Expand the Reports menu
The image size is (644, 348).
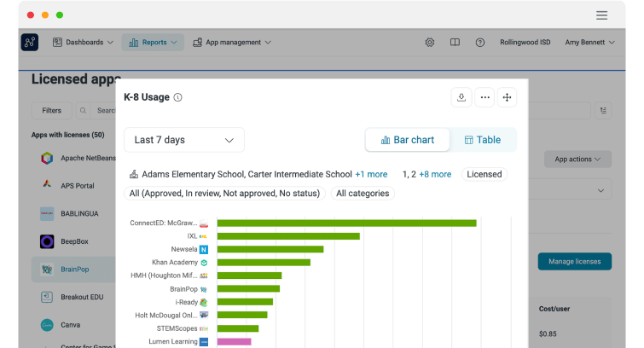pyautogui.click(x=153, y=43)
